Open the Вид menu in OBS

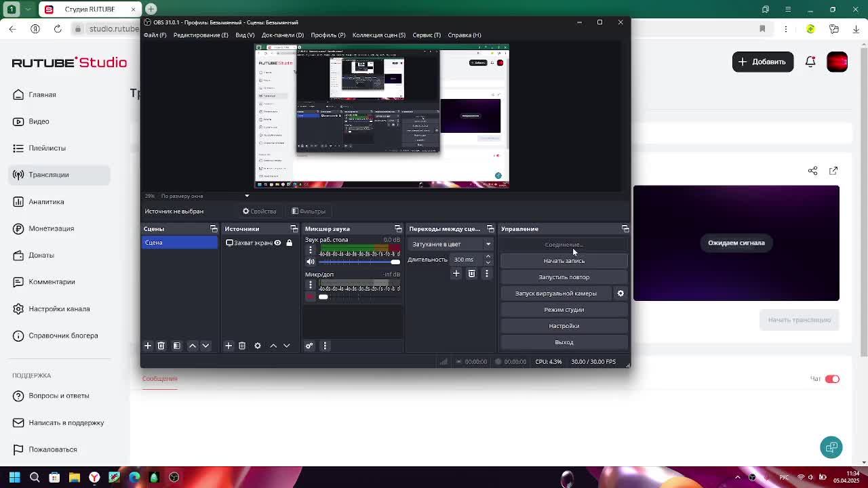click(245, 35)
